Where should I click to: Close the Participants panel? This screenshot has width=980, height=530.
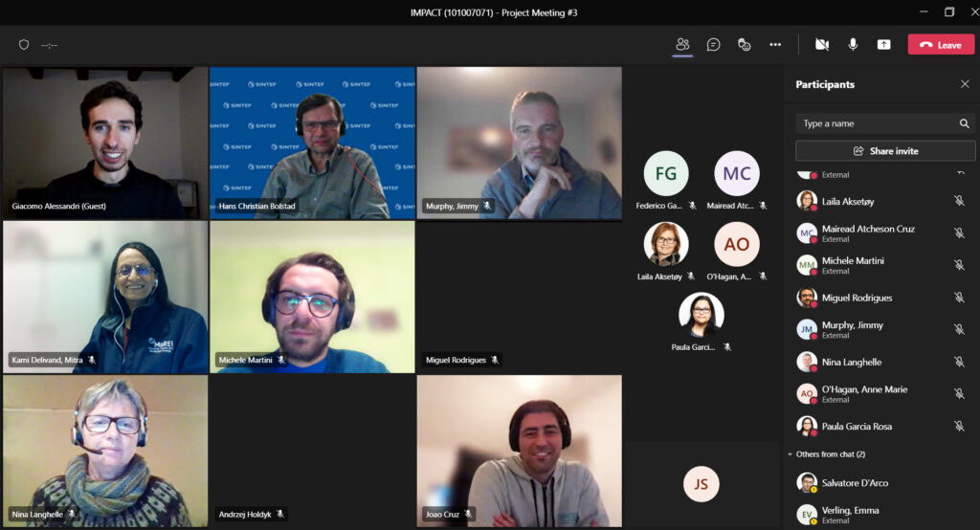click(965, 84)
